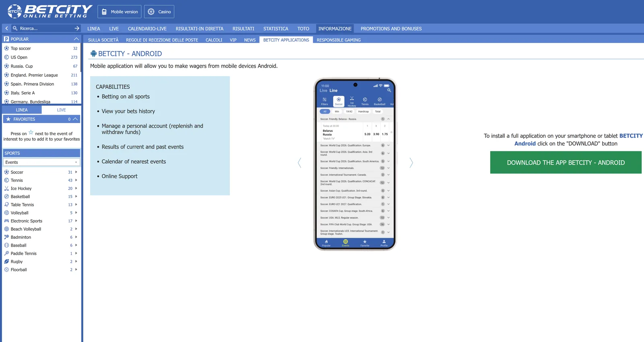Click the Top soccer ball icon
Viewport: 644px width, 342px height.
tap(6, 48)
